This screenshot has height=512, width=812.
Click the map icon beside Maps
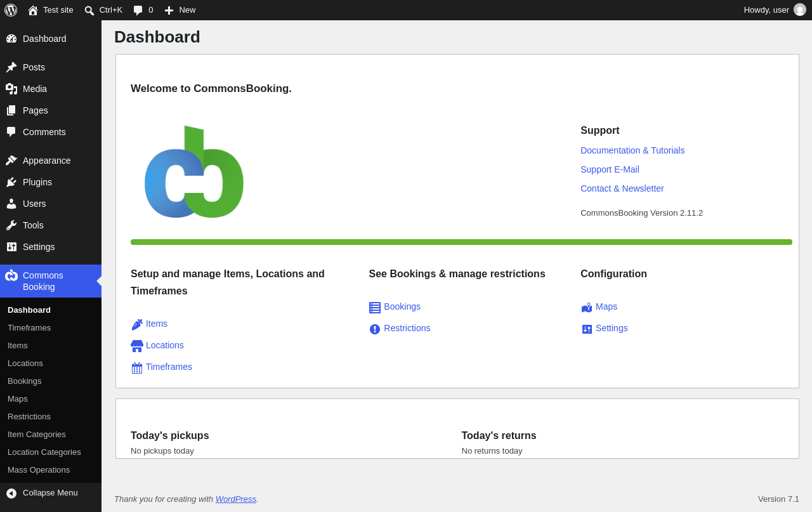click(587, 308)
